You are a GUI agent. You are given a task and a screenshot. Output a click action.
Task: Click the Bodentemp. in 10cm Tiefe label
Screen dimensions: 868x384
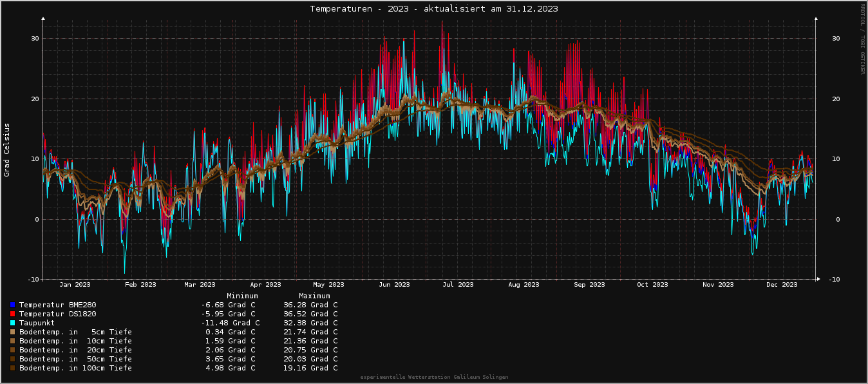click(75, 341)
